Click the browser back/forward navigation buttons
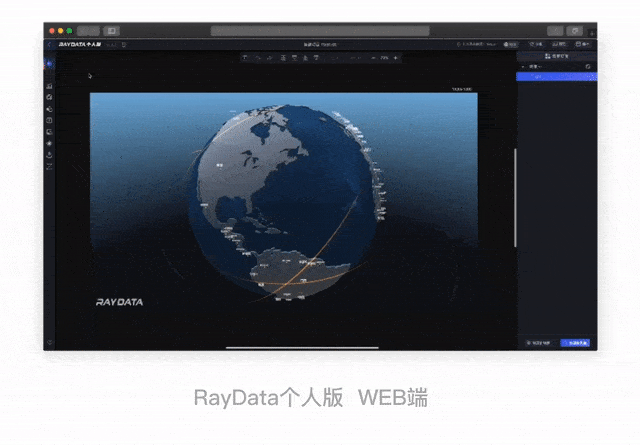The width and height of the screenshot is (640, 445). [x=88, y=31]
